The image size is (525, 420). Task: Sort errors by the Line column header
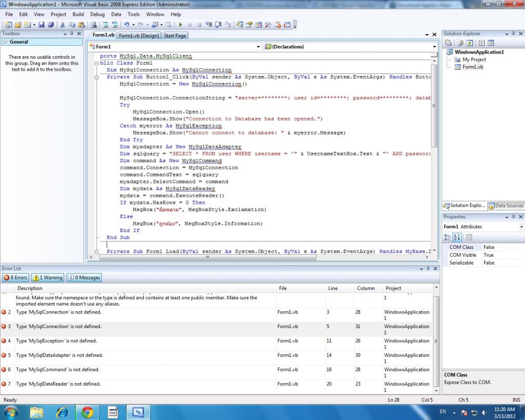point(333,288)
